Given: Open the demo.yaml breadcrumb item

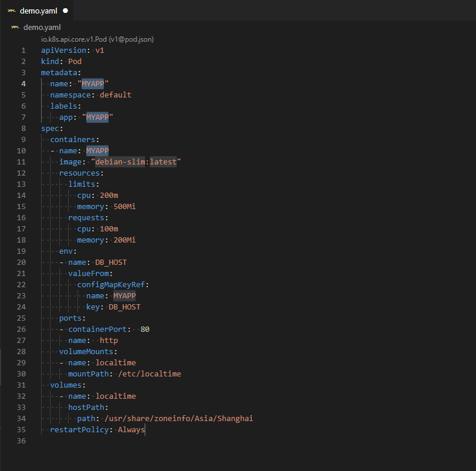Looking at the screenshot, I should (x=42, y=28).
